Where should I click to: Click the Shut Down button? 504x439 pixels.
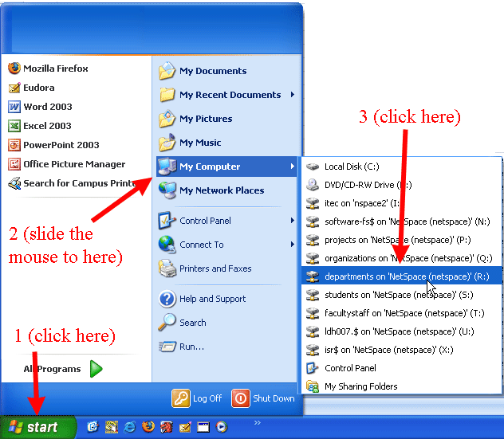tap(263, 398)
